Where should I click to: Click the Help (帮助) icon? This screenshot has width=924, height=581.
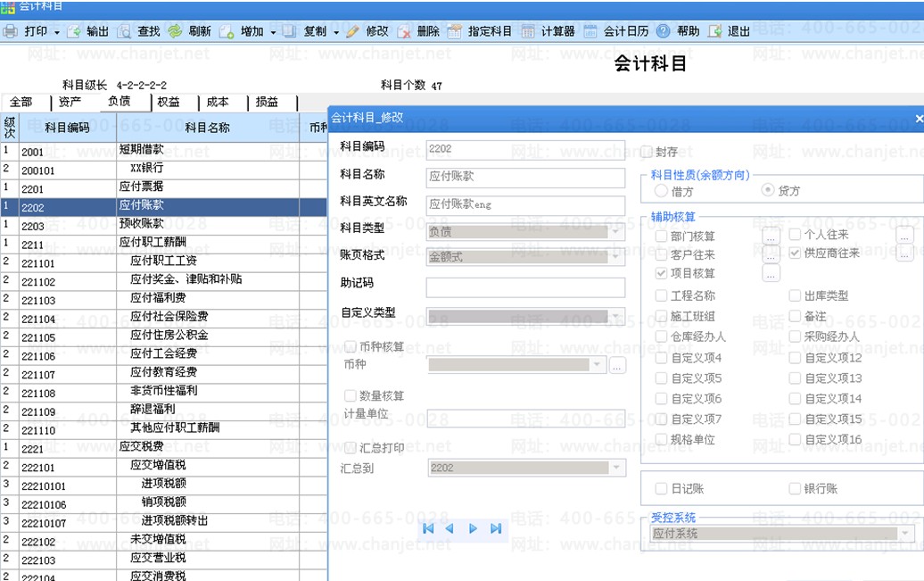click(663, 31)
